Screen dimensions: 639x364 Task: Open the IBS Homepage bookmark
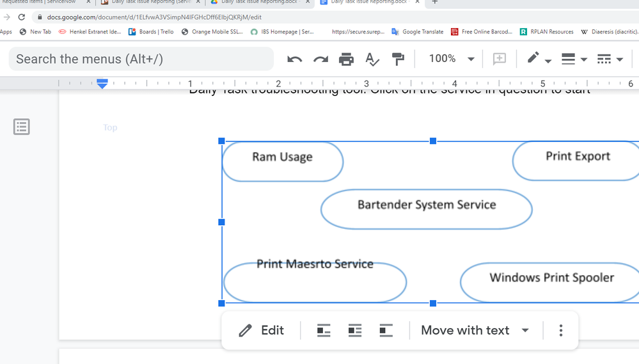click(283, 32)
